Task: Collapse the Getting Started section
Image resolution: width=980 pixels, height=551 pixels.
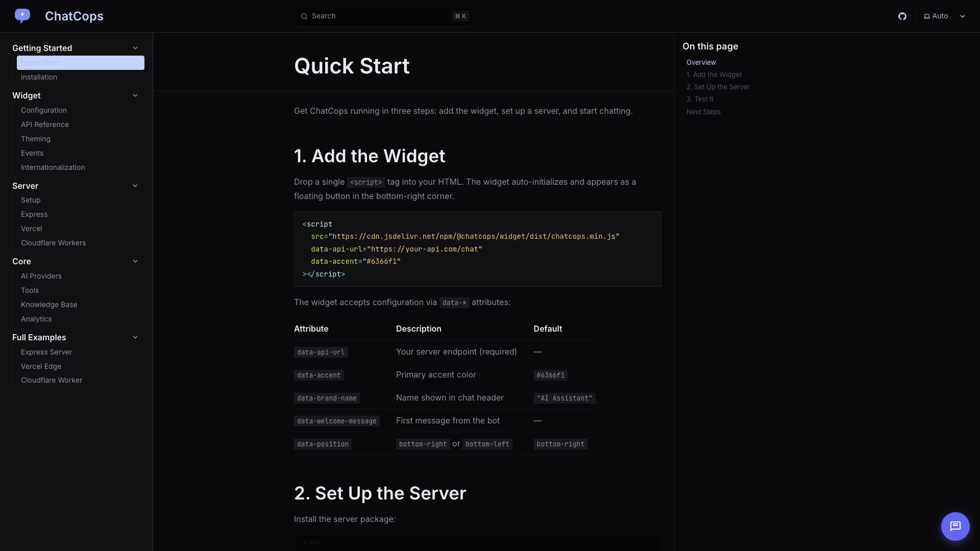Action: (x=135, y=48)
